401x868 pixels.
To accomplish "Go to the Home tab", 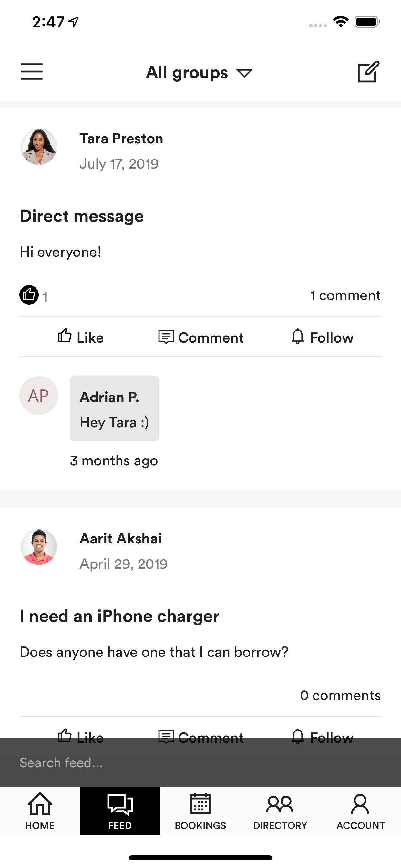I will [40, 811].
